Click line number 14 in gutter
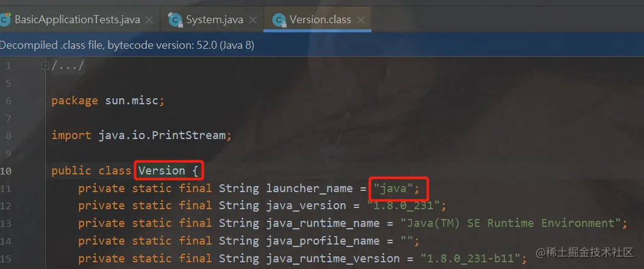The height and width of the screenshot is (269, 644). pyautogui.click(x=6, y=241)
